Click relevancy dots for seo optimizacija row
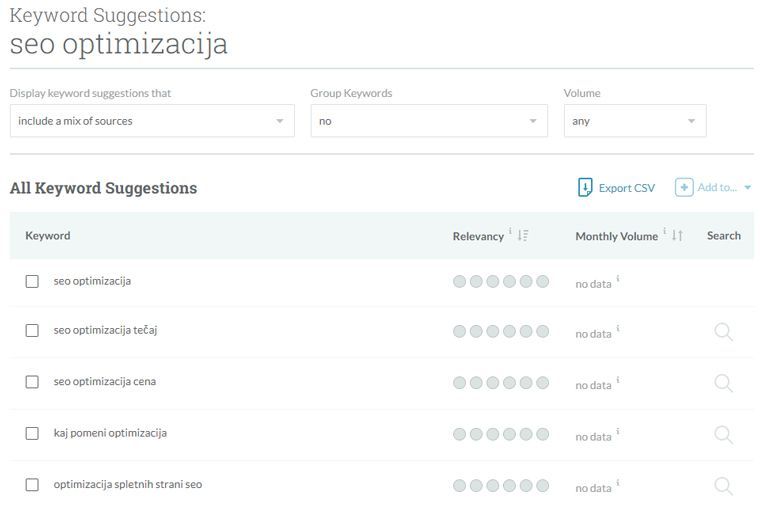This screenshot has width=760, height=509. pyautogui.click(x=501, y=281)
